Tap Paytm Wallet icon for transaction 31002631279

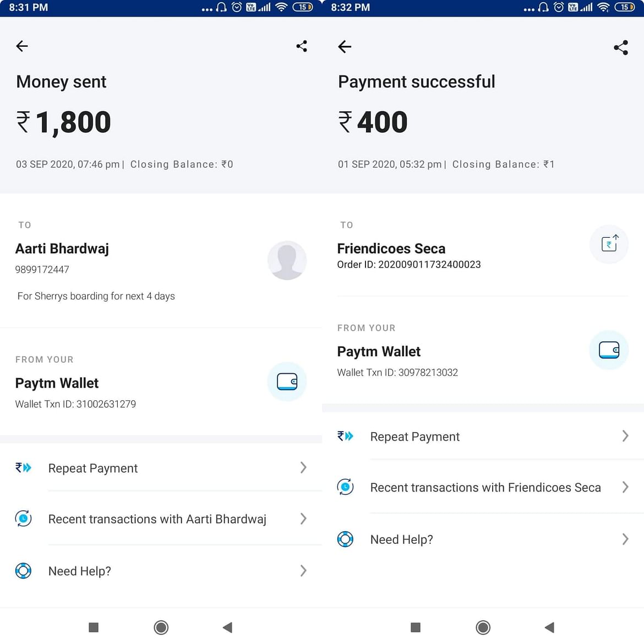[287, 381]
